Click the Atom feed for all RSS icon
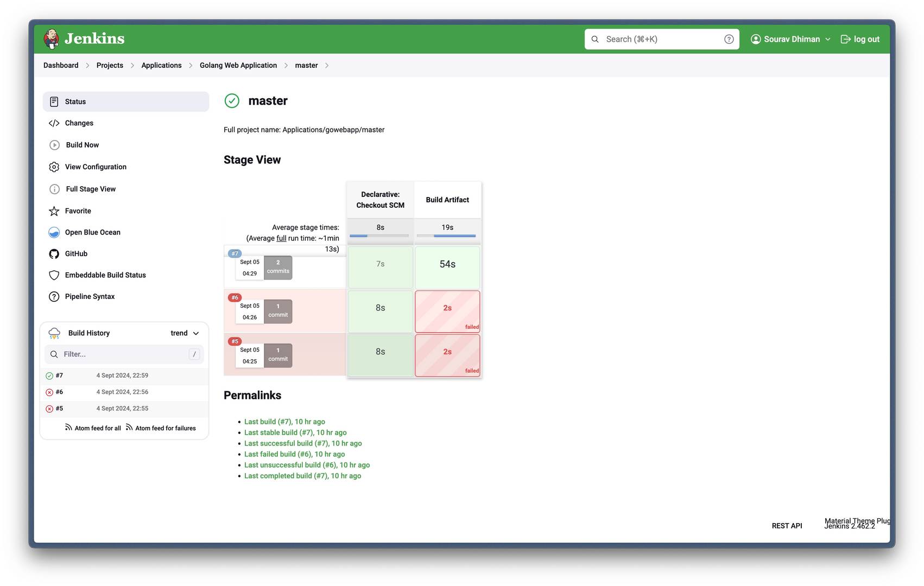The height and width of the screenshot is (586, 924). click(68, 428)
